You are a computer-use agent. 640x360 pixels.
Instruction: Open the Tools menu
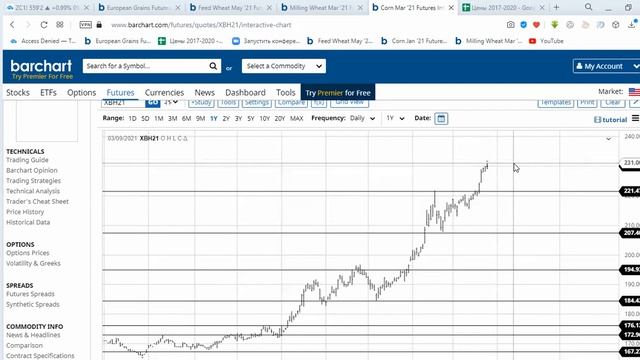click(285, 93)
